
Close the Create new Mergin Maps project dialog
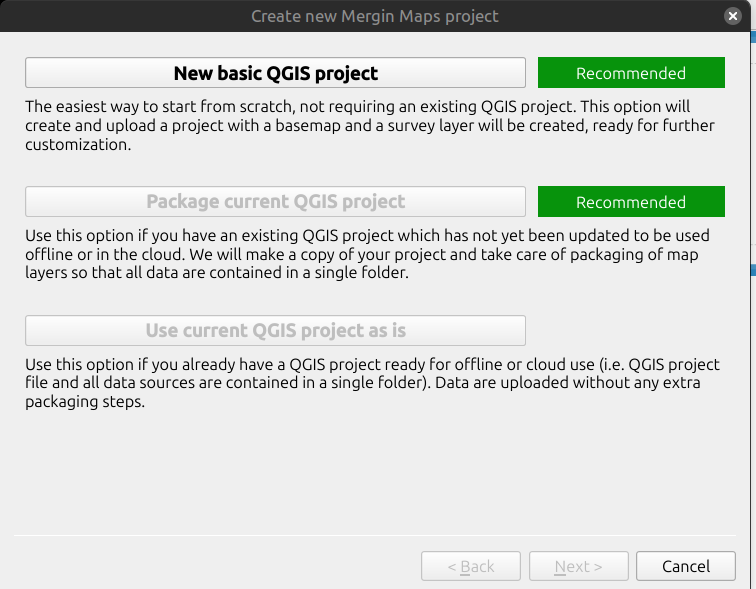click(732, 16)
